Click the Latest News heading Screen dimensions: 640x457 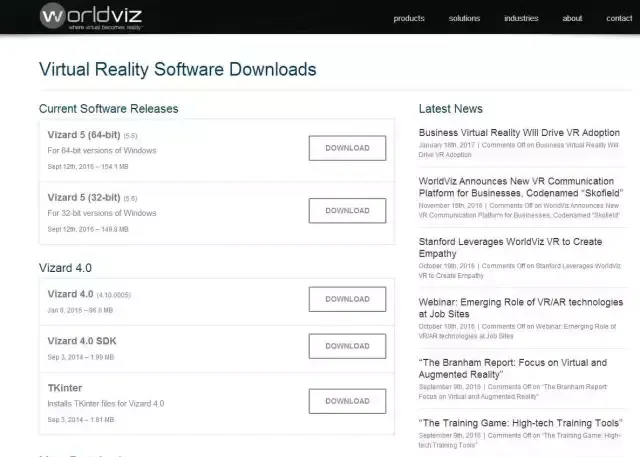451,109
